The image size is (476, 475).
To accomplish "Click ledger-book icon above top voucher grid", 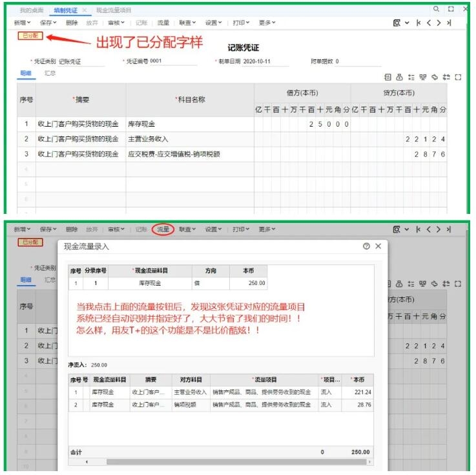I will pos(388,77).
